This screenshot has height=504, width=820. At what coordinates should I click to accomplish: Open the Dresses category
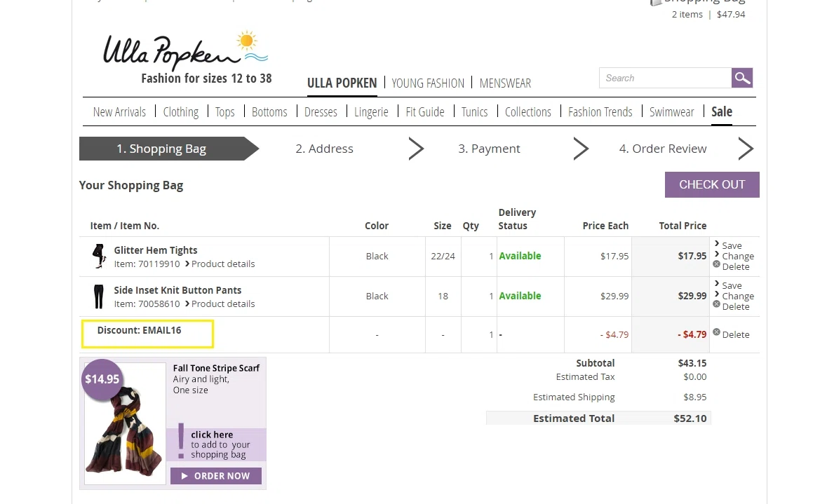(321, 112)
